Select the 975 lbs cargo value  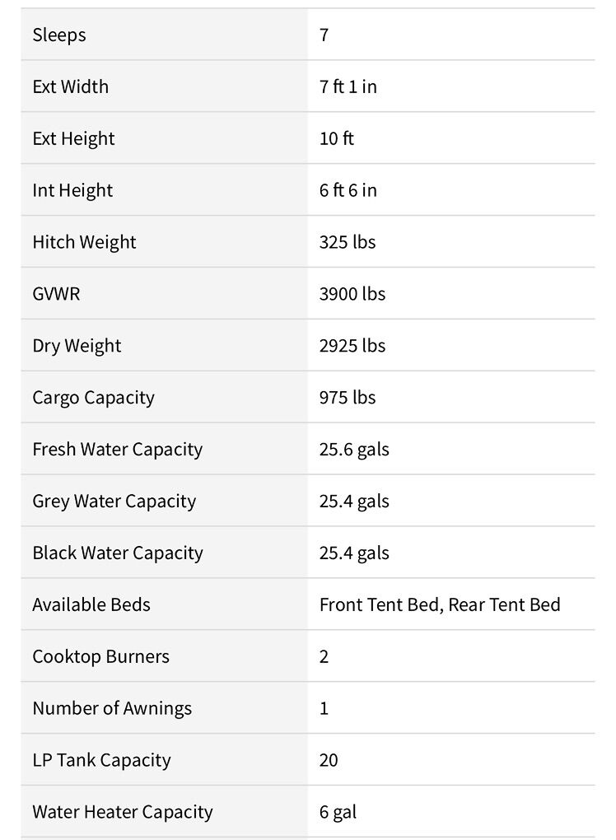[x=347, y=398]
